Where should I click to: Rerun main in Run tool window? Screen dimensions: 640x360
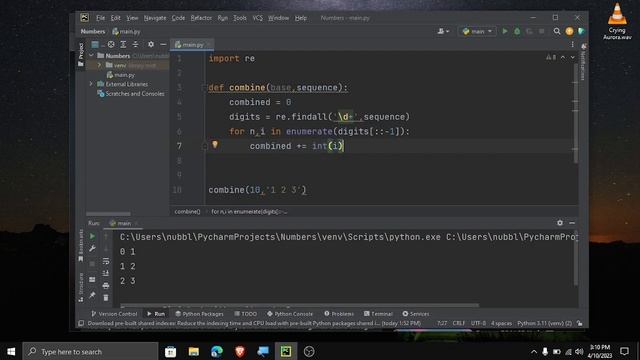[92, 236]
